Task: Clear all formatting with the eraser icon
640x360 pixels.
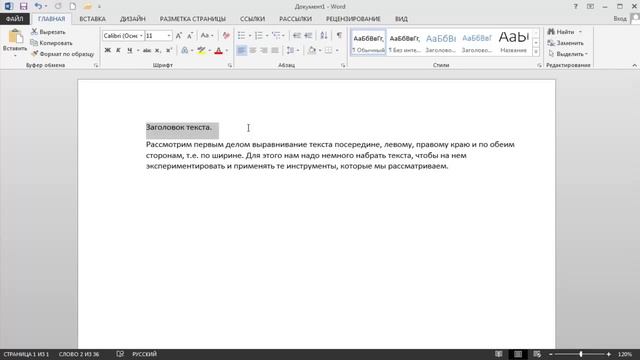Action: click(226, 36)
